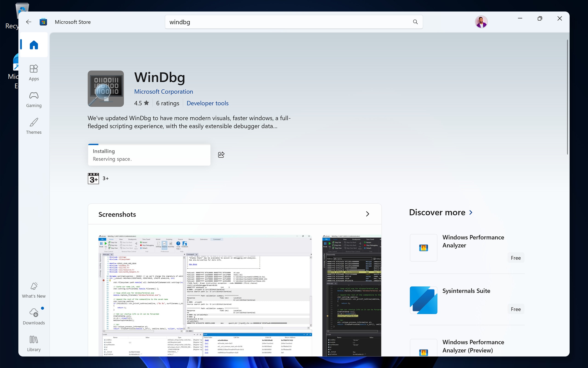Click the Microsoft Store logo icon
Viewport: 588px width, 368px height.
[43, 22]
